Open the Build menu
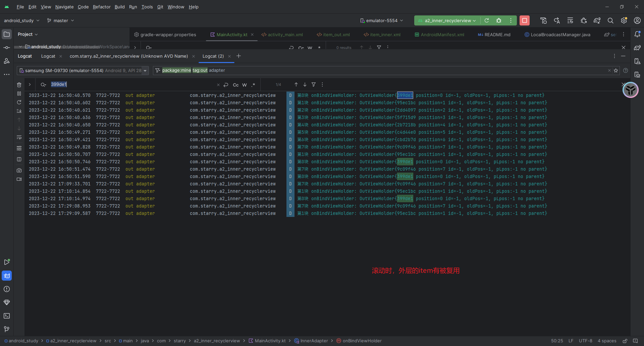The height and width of the screenshot is (346, 644). tap(119, 7)
